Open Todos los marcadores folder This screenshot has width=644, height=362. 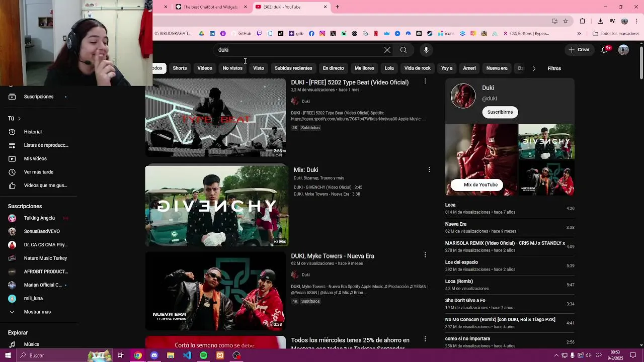(616, 34)
